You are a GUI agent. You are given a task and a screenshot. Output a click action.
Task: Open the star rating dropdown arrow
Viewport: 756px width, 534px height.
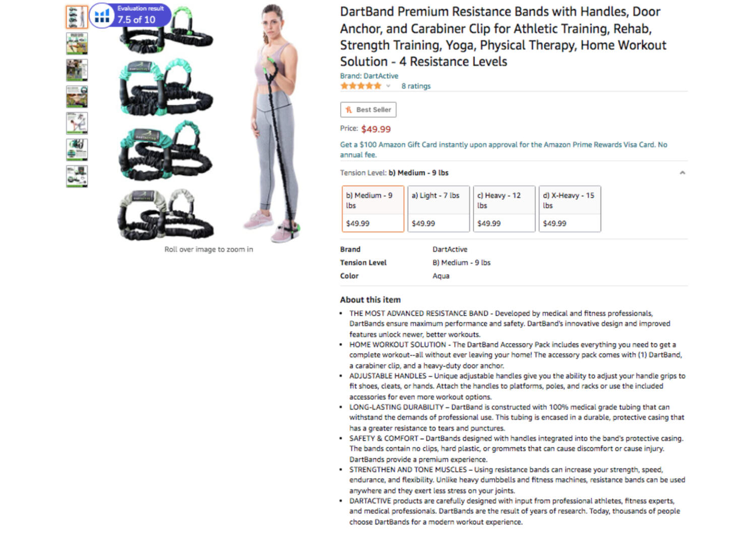[x=388, y=86]
